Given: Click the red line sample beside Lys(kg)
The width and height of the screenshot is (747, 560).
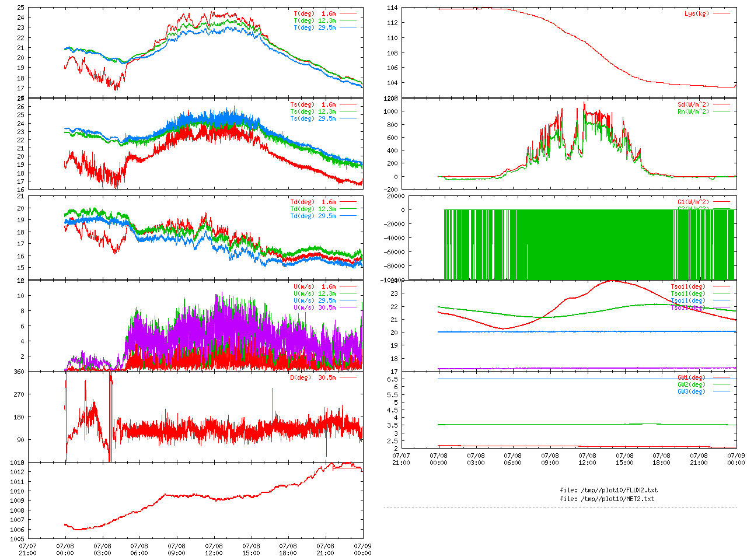Looking at the screenshot, I should (x=722, y=13).
